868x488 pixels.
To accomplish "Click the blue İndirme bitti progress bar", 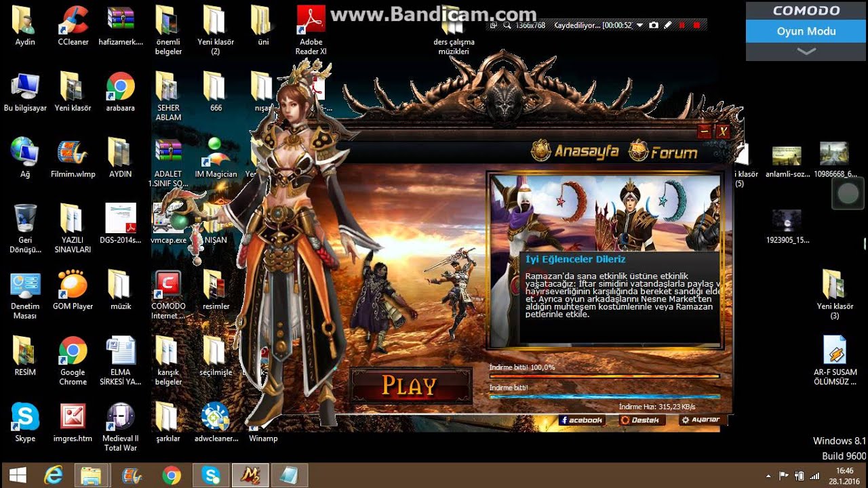I will pyautogui.click(x=604, y=396).
